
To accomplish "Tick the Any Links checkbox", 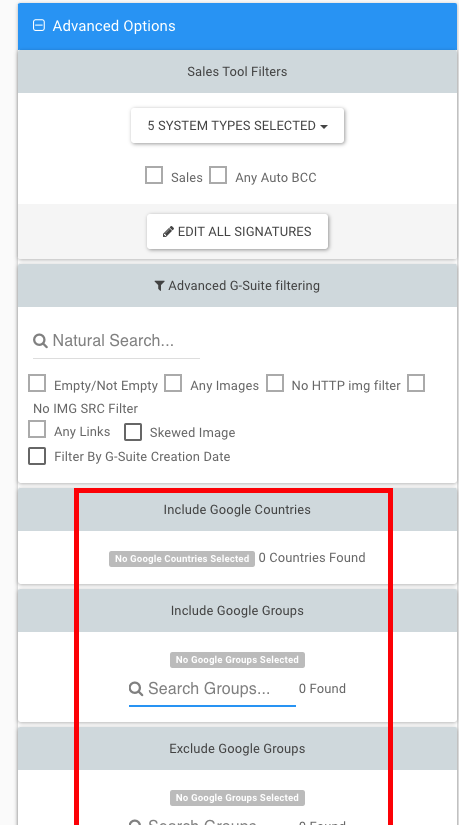I will (x=37, y=429).
